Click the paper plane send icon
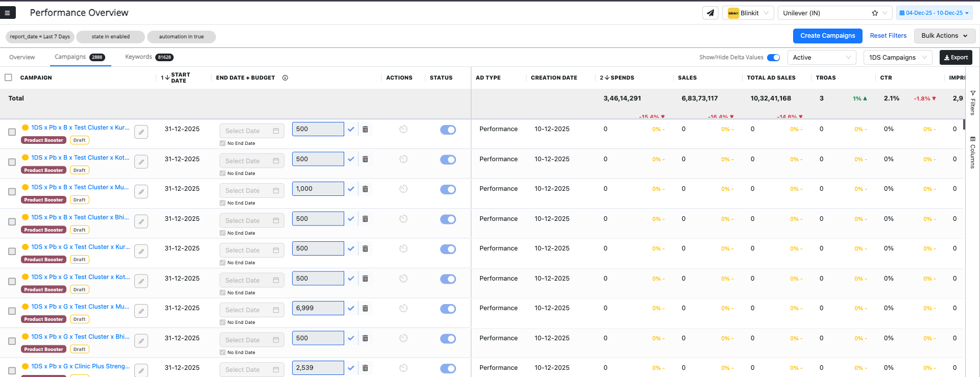 tap(710, 13)
